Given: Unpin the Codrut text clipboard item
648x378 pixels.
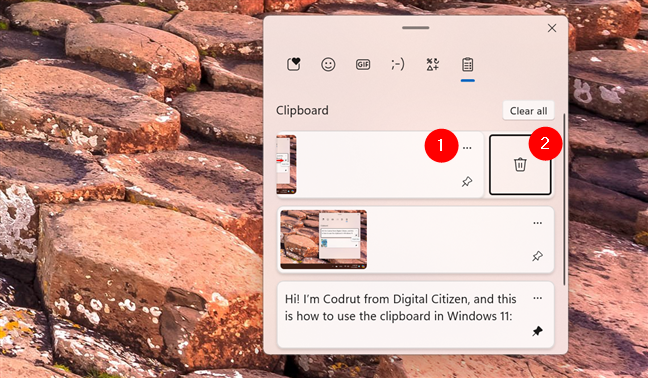Looking at the screenshot, I should click(x=537, y=331).
